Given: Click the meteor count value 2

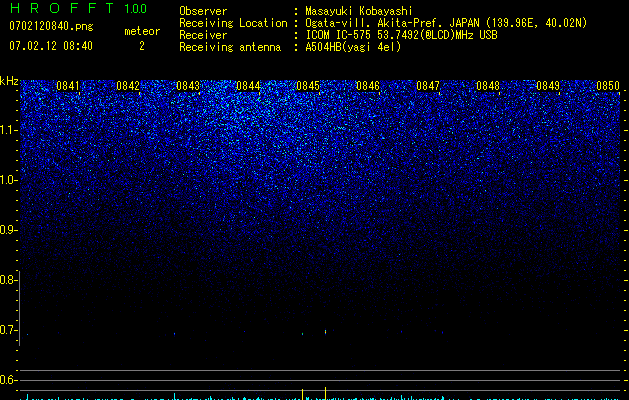Looking at the screenshot, I should (x=142, y=46).
